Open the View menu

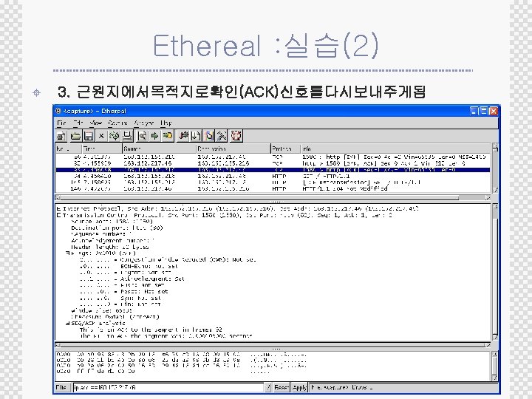(x=96, y=123)
